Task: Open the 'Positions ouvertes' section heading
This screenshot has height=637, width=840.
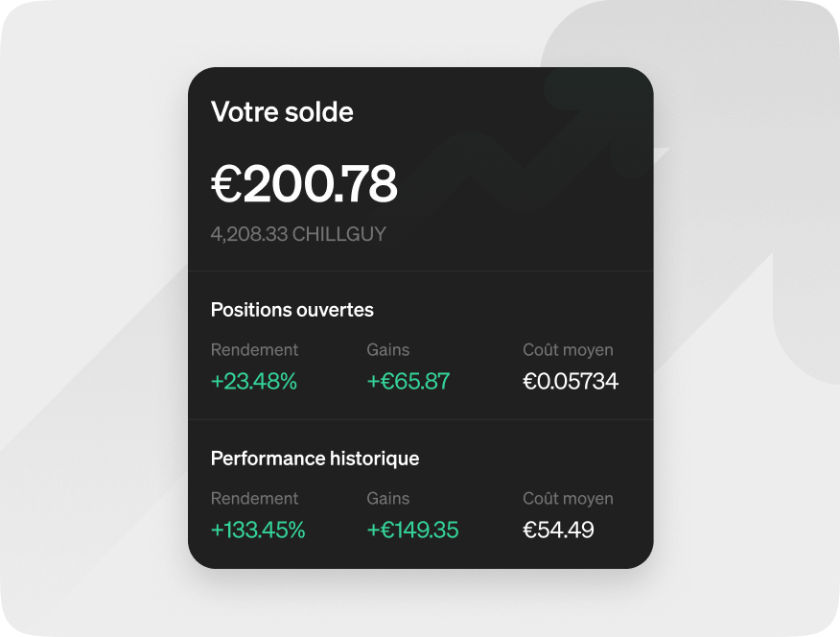Action: 292,310
